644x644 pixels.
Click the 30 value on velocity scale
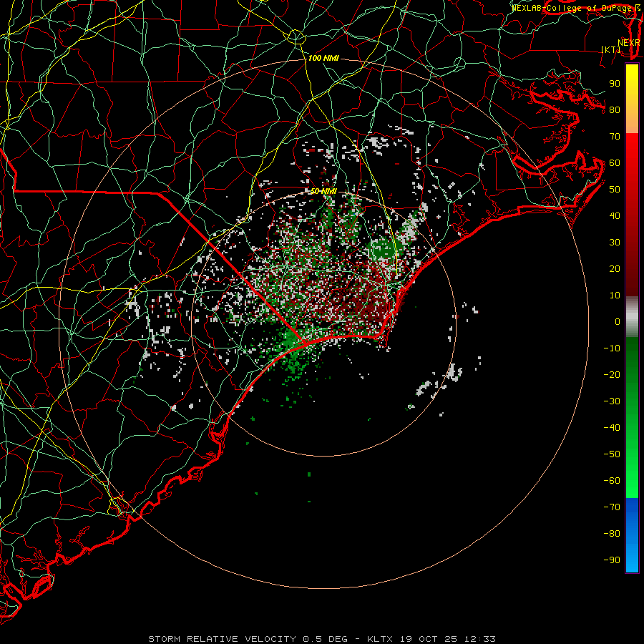click(x=615, y=243)
